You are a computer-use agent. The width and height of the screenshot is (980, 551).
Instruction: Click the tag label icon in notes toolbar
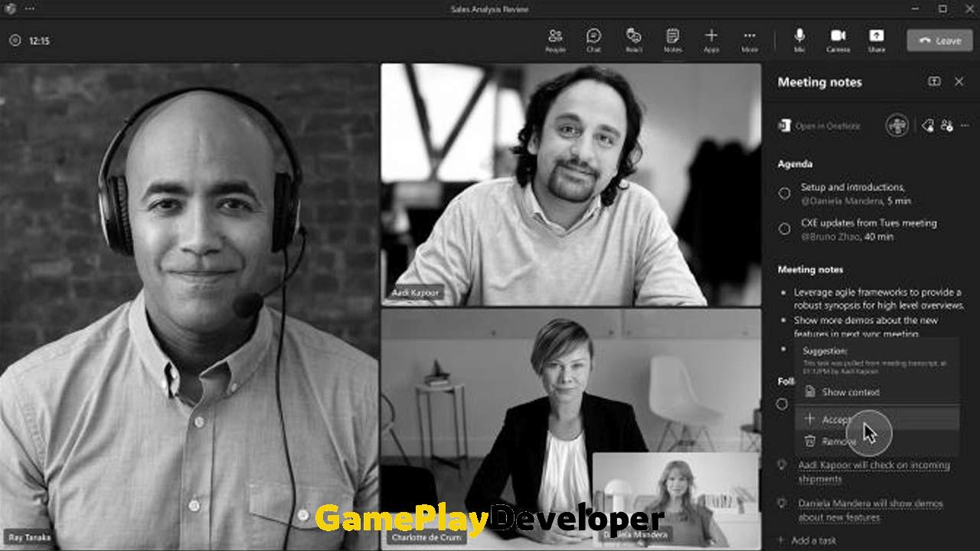pos(928,126)
